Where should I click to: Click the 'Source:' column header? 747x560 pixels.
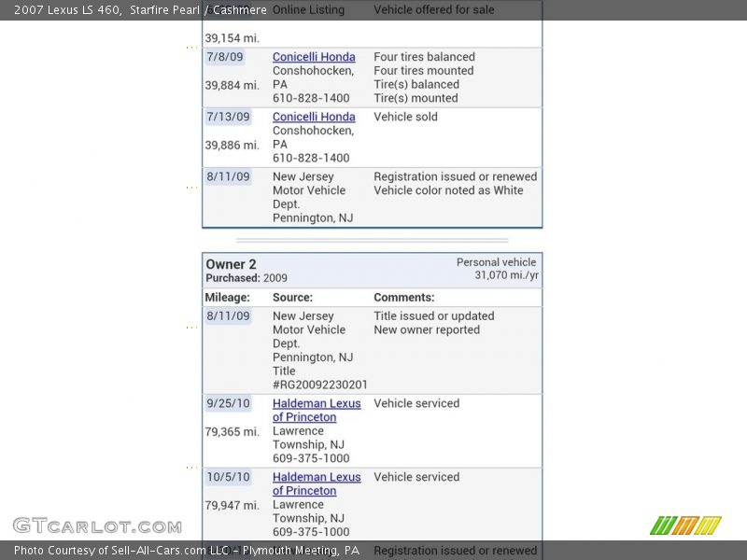pos(292,298)
